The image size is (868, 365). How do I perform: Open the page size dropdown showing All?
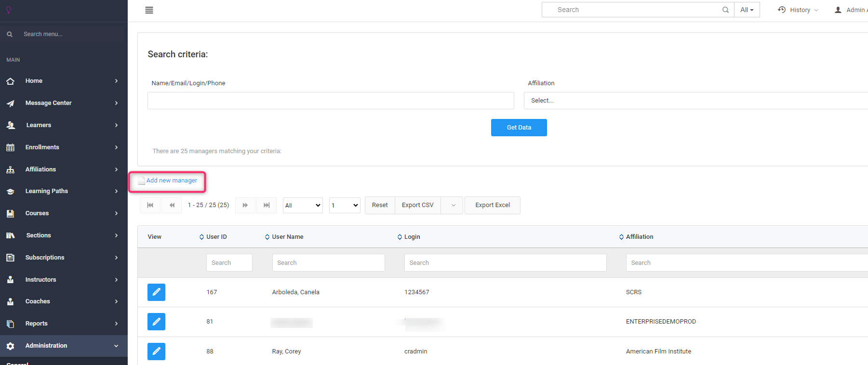303,206
